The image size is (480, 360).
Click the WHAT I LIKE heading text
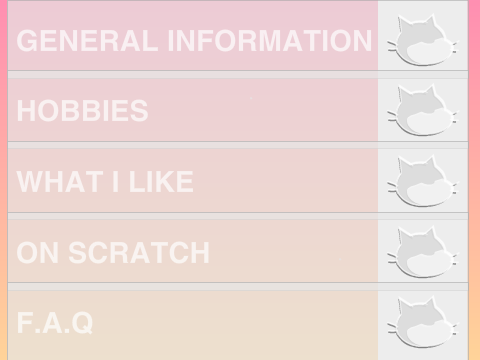pyautogui.click(x=105, y=181)
